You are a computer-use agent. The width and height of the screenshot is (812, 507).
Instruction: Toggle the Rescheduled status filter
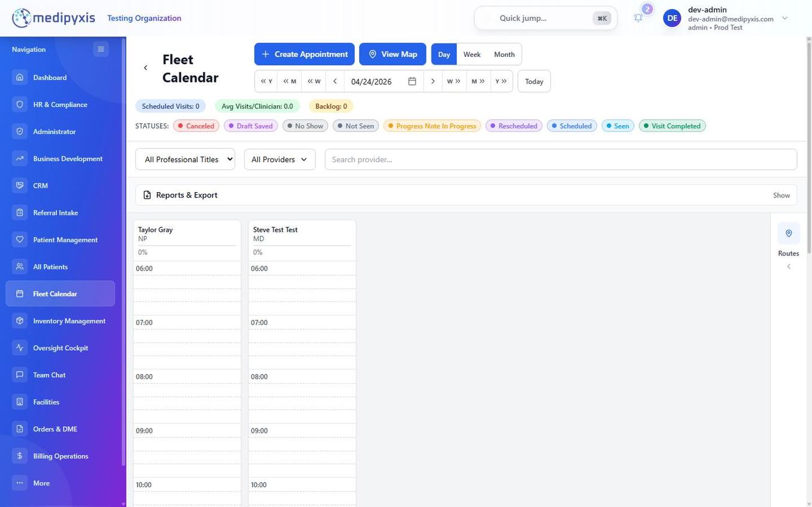[514, 126]
